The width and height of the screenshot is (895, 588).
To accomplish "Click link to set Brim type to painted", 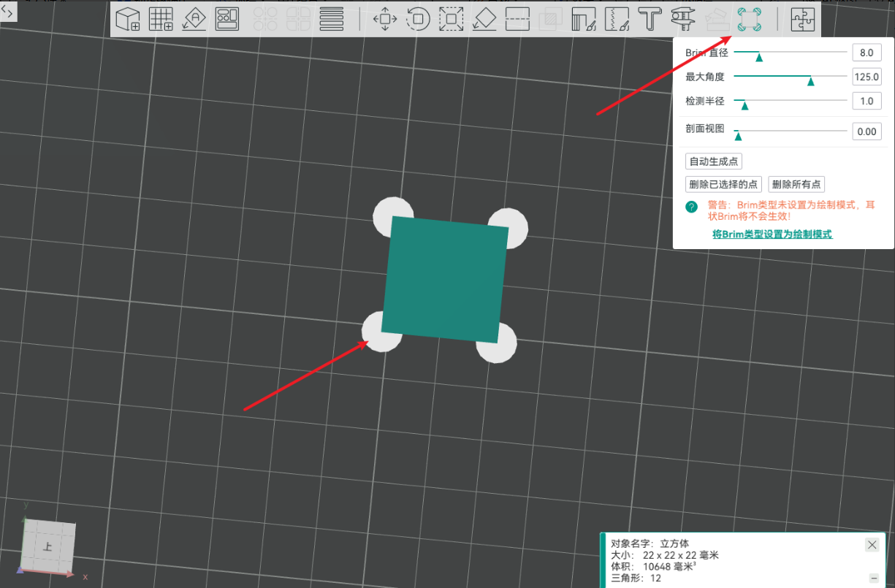I will (x=772, y=234).
